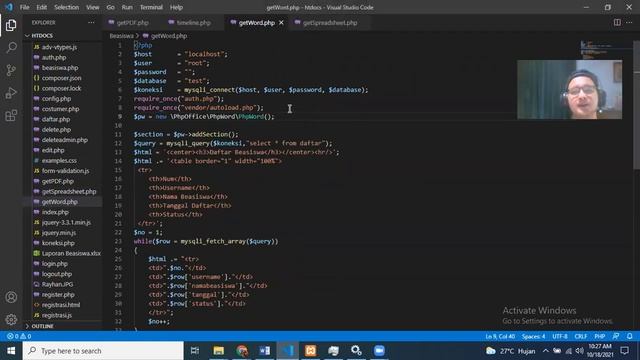The height and width of the screenshot is (360, 640).
Task: Open the View menu
Action: (x=92, y=7)
